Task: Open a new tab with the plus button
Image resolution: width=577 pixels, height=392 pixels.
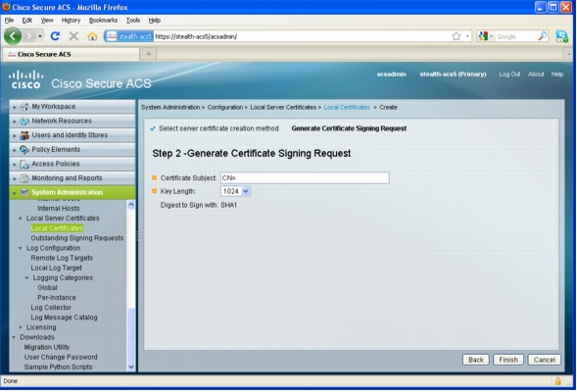Action: pyautogui.click(x=148, y=54)
